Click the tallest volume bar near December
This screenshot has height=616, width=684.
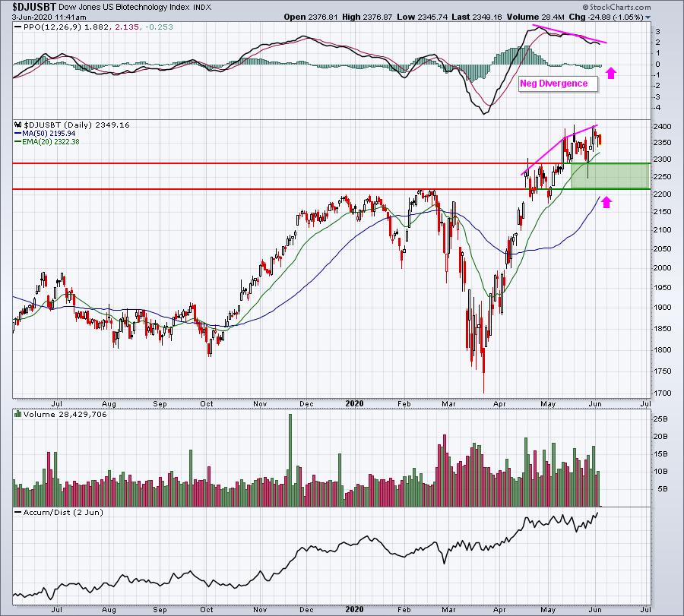(290, 460)
